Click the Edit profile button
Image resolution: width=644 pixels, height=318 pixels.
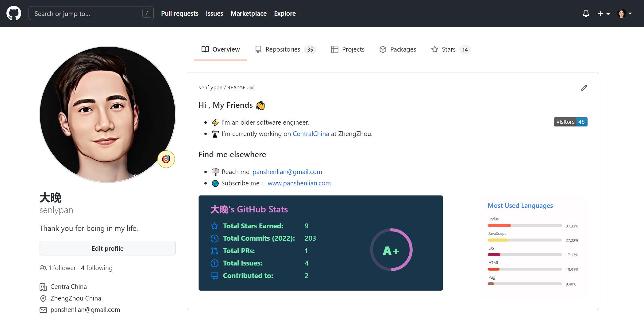click(x=107, y=248)
